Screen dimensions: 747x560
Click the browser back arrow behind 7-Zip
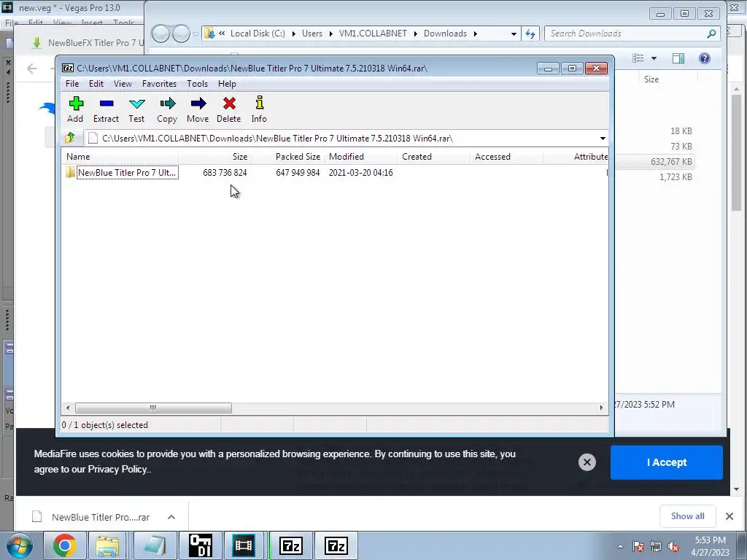pos(32,69)
